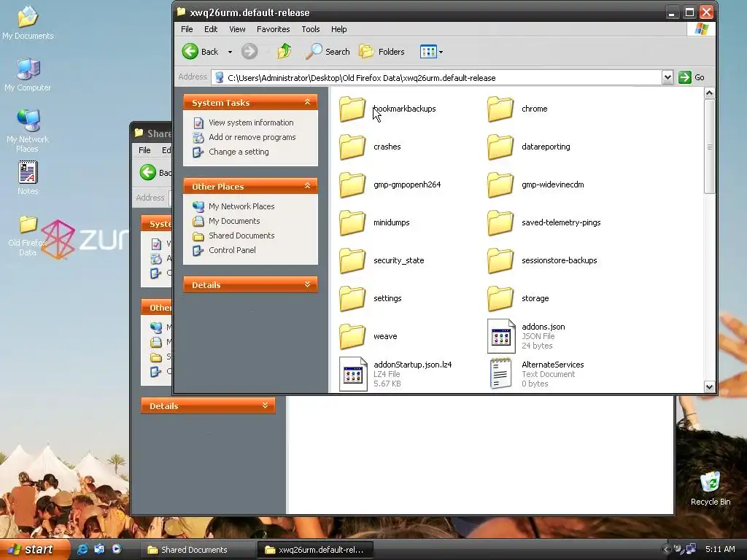Expand the Details panel in front window

307,284
